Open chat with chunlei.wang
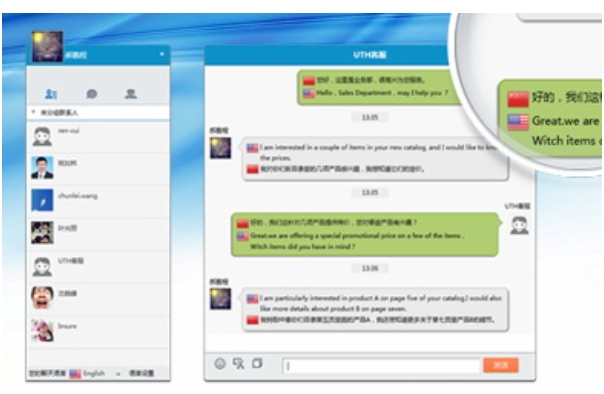The width and height of the screenshot is (604, 394). tap(98, 200)
